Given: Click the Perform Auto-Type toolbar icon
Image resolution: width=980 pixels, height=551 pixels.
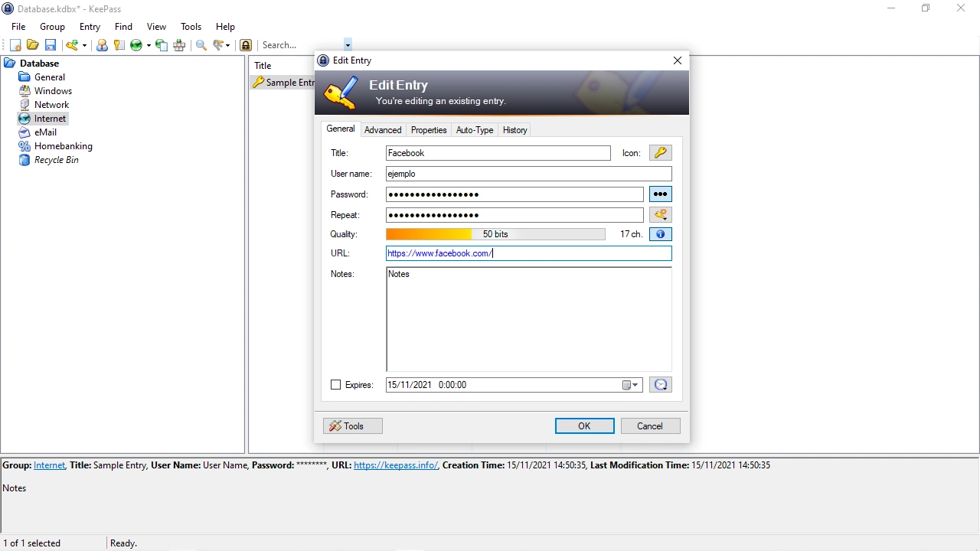Looking at the screenshot, I should coord(179,45).
